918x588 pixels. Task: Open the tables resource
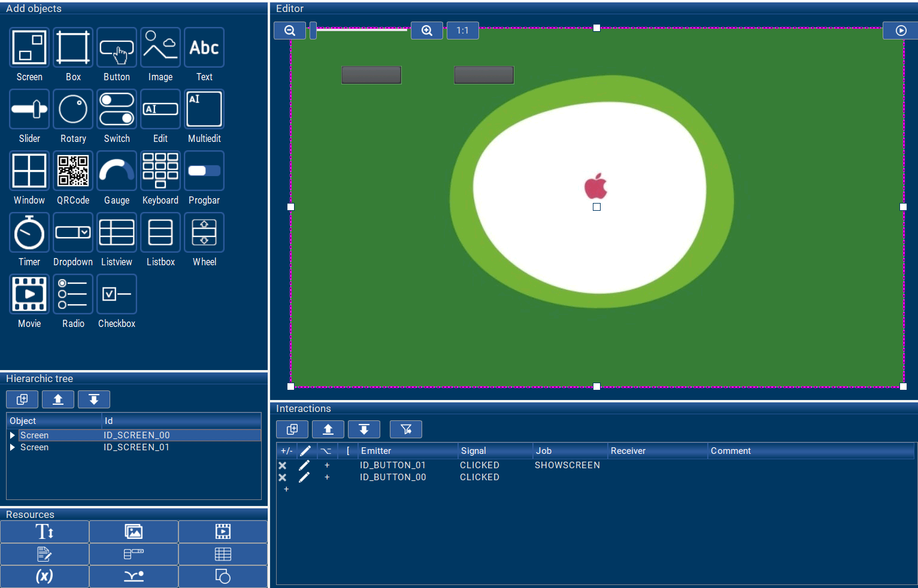pyautogui.click(x=223, y=554)
